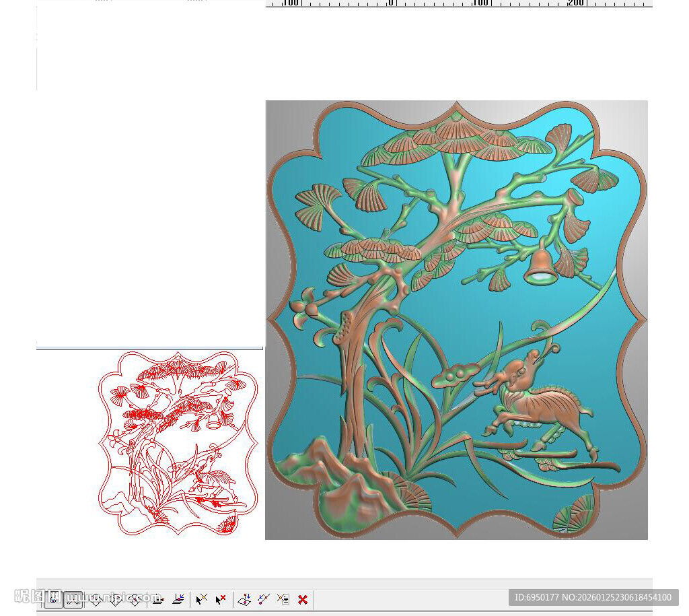The height and width of the screenshot is (616, 689).
Task: Select the red vector outline drawing
Action: (178, 443)
